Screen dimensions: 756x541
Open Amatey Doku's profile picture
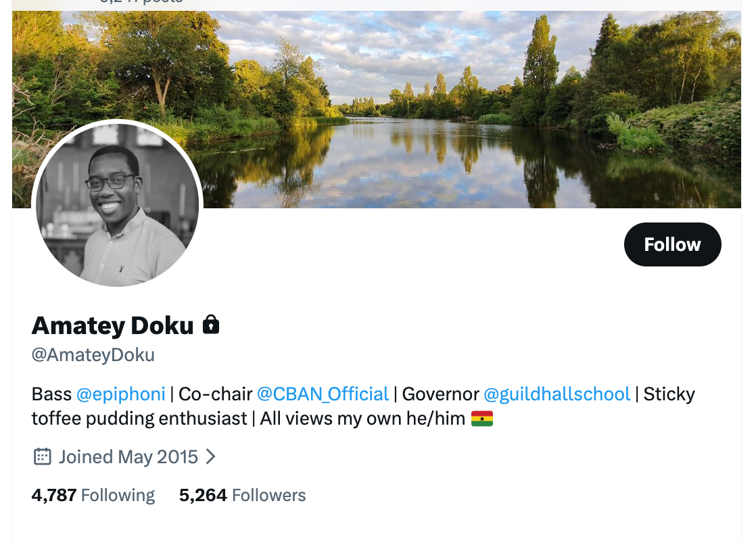point(118,204)
